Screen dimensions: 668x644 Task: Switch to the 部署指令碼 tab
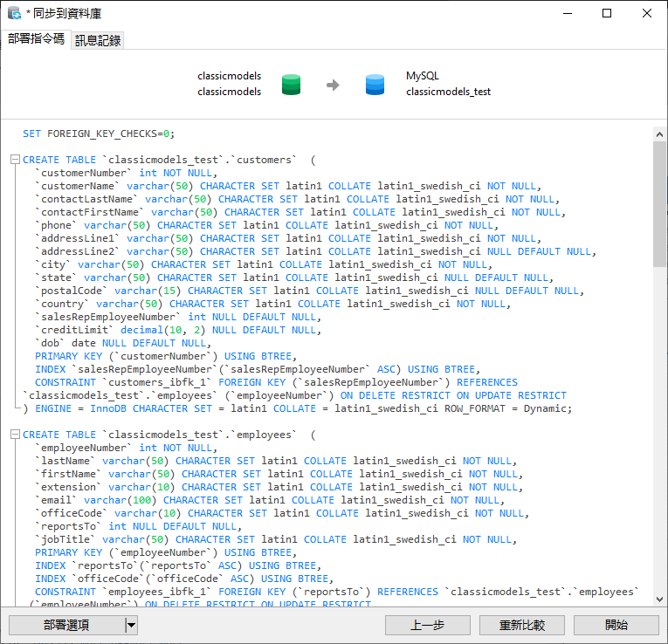36,39
